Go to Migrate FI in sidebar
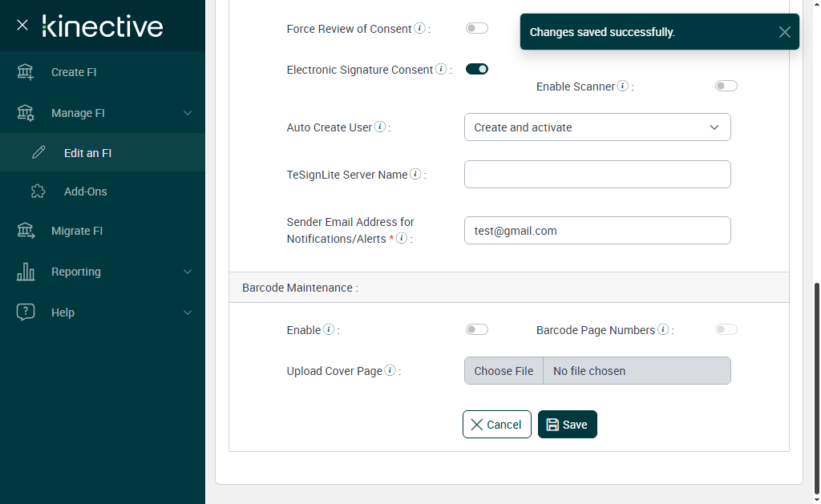This screenshot has width=821, height=504. 103,231
